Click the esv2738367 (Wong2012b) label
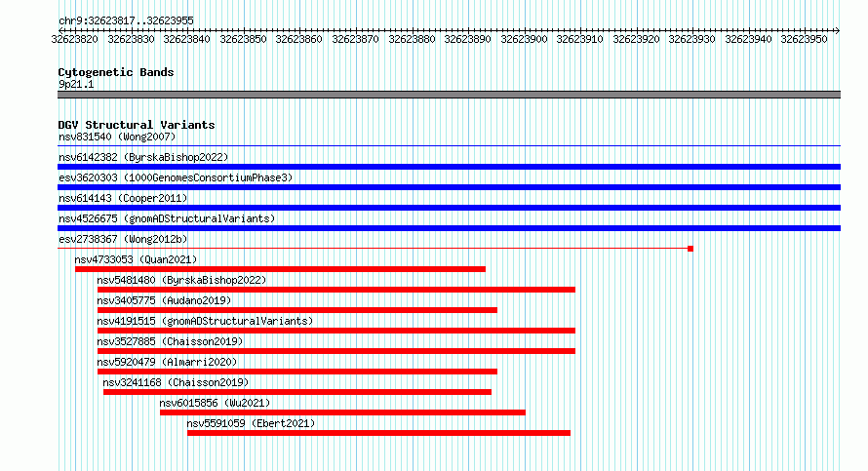868x471 pixels. [123, 239]
